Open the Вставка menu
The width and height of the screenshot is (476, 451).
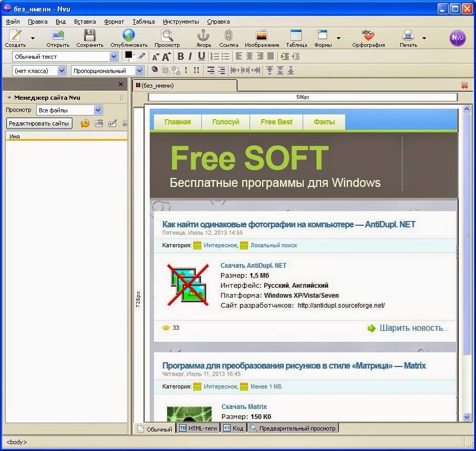[85, 22]
